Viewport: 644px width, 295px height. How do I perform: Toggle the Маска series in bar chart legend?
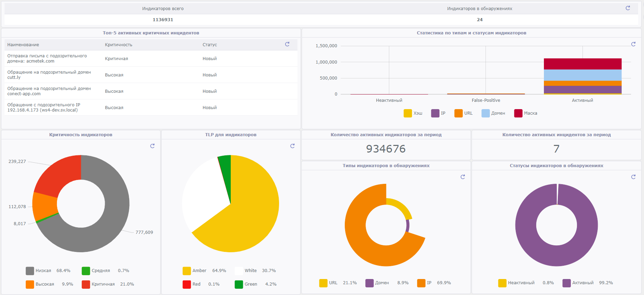(x=525, y=113)
